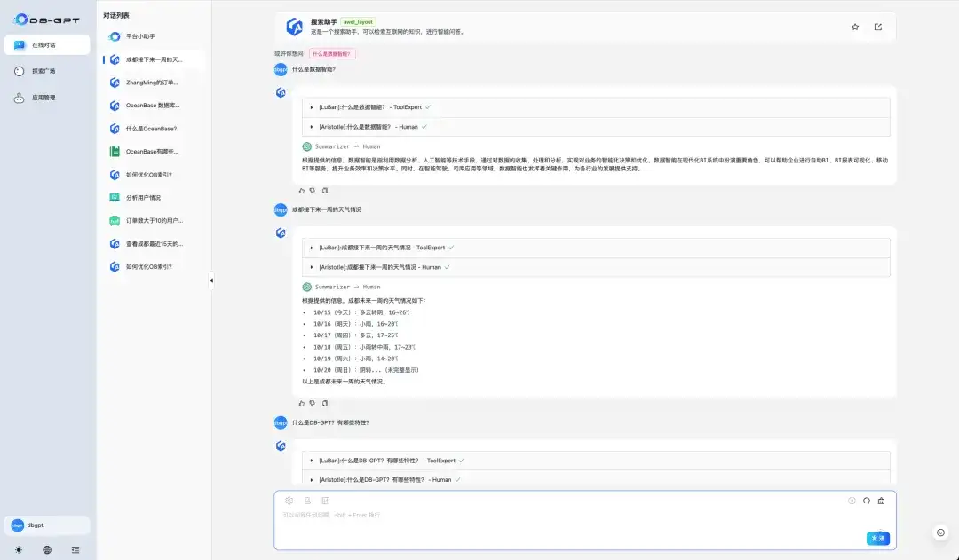Open model settings with the gear icon above input
The width and height of the screenshot is (959, 560).
click(x=289, y=501)
